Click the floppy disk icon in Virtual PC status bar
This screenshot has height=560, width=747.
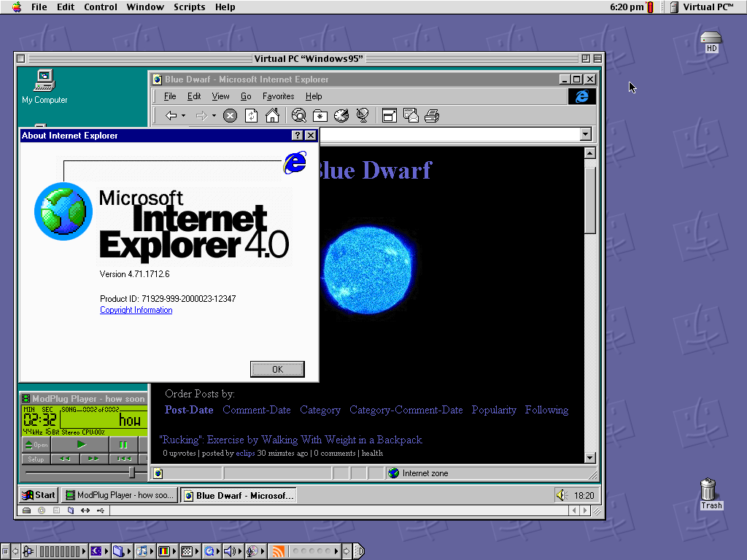(56, 510)
